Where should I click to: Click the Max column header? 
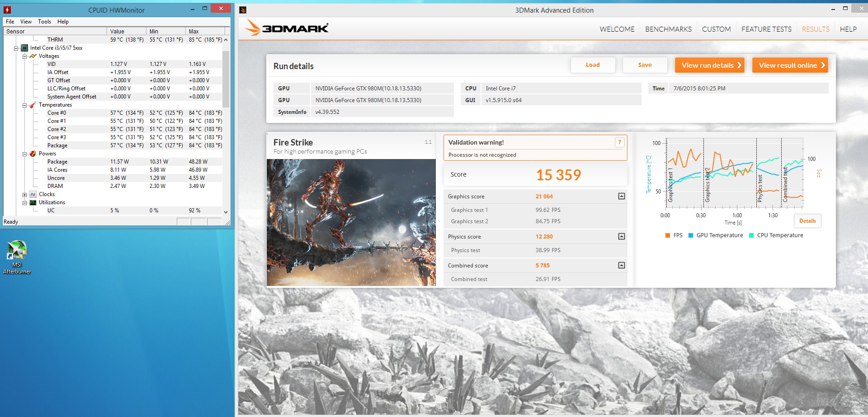[206, 31]
